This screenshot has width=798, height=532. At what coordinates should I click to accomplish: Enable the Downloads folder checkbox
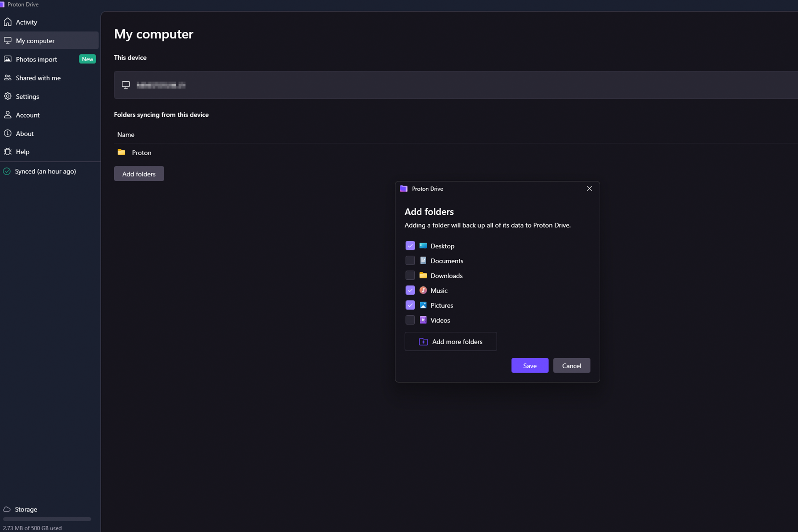pos(410,276)
